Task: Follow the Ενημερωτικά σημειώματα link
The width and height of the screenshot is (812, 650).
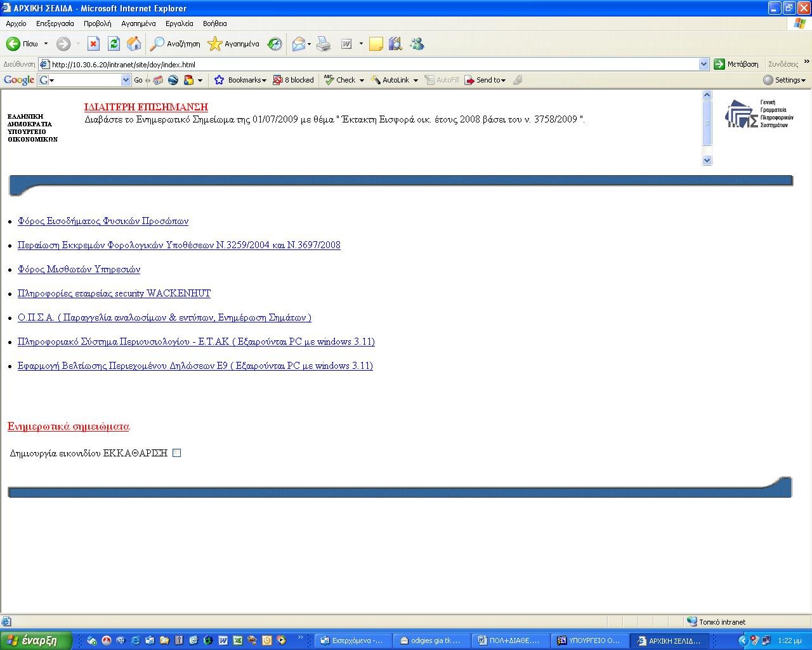Action: pos(69,427)
